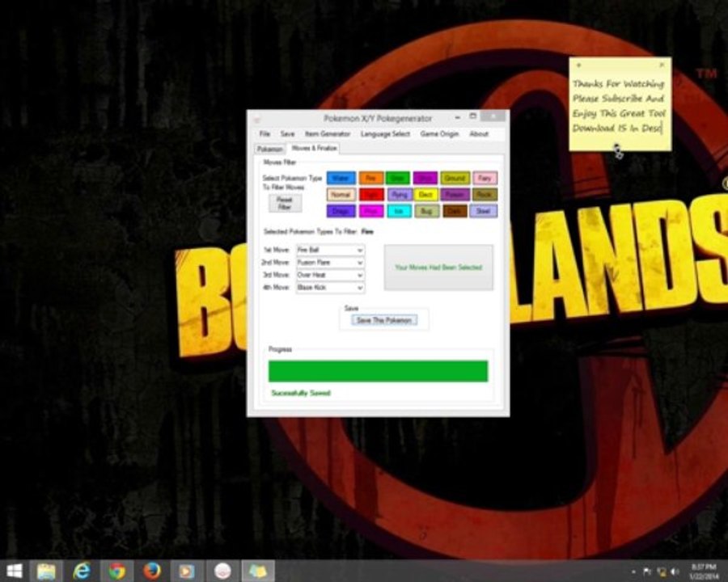Click the green progress bar
Screen dimensions: 728x582
point(378,371)
